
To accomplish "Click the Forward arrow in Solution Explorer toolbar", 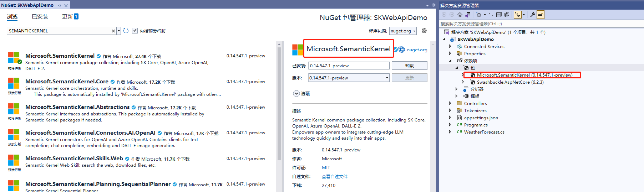I will click(452, 15).
